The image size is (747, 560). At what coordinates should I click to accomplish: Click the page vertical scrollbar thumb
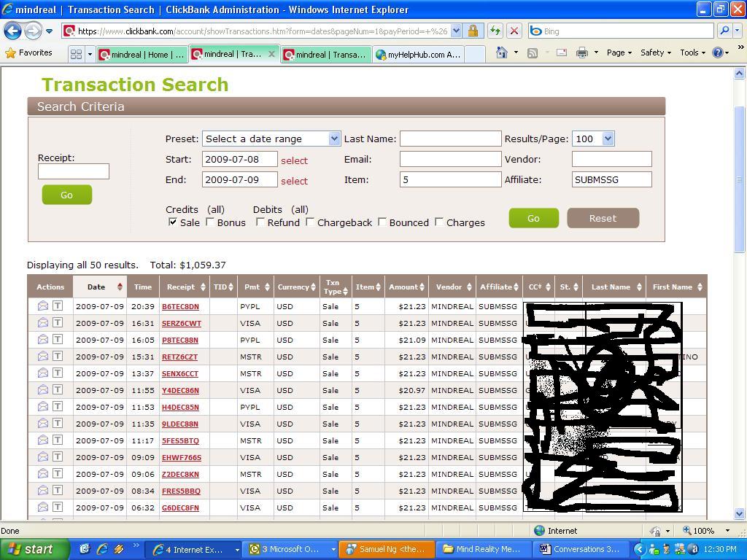(x=739, y=179)
